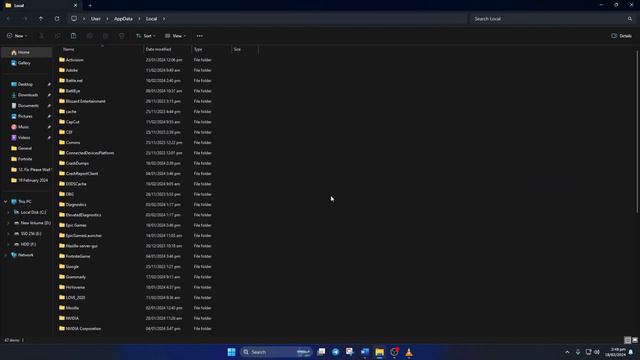The height and width of the screenshot is (360, 640).
Task: Open Downloads quick access folder
Action: (27, 95)
